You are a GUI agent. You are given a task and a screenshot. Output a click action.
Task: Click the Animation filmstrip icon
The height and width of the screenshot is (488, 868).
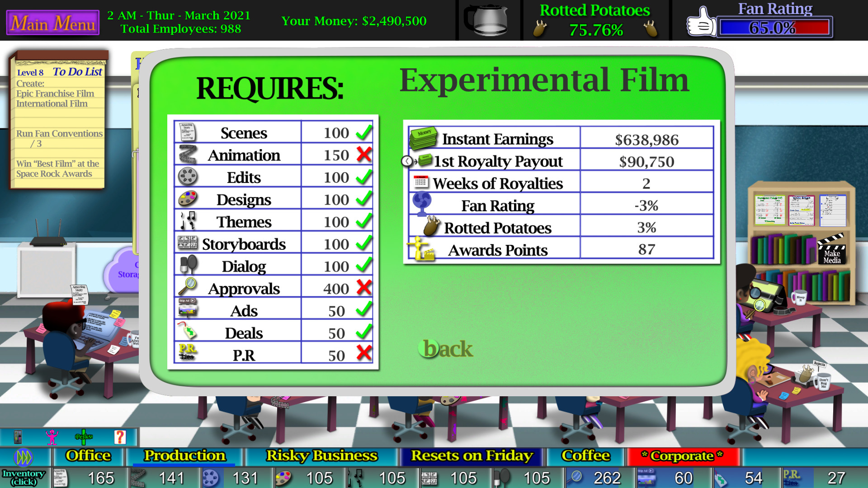[187, 154]
